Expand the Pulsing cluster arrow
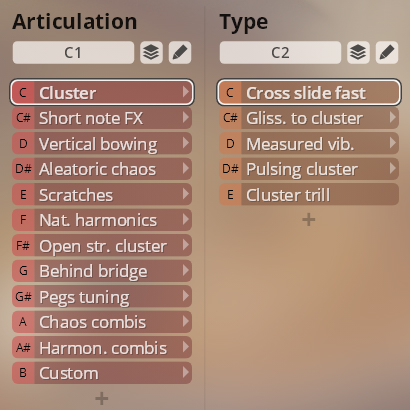 pos(393,169)
